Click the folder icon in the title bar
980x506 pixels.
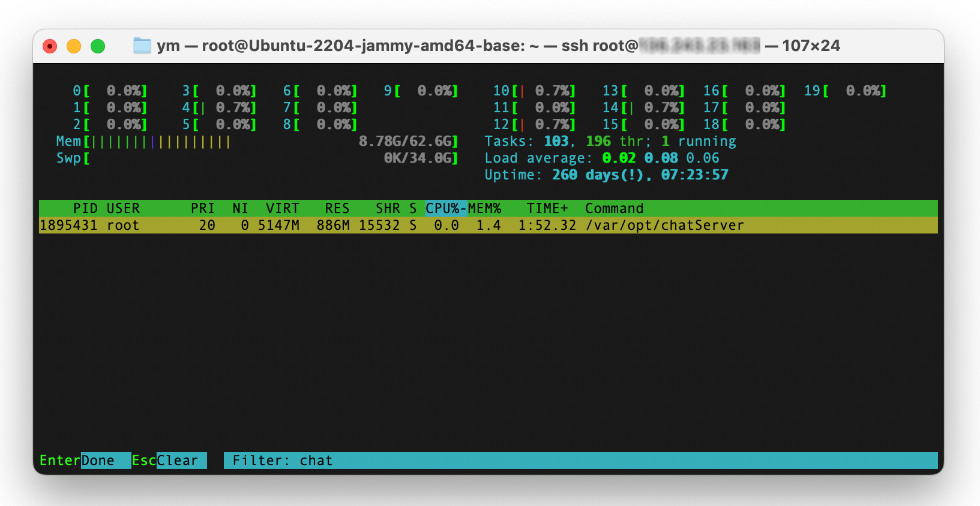point(142,46)
